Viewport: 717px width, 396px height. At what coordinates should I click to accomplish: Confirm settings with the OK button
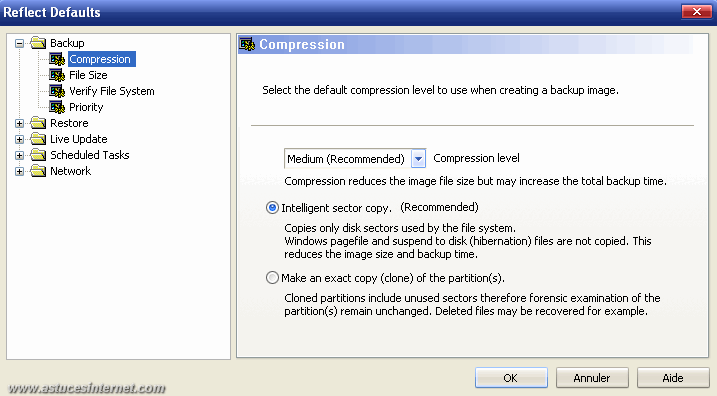click(511, 378)
